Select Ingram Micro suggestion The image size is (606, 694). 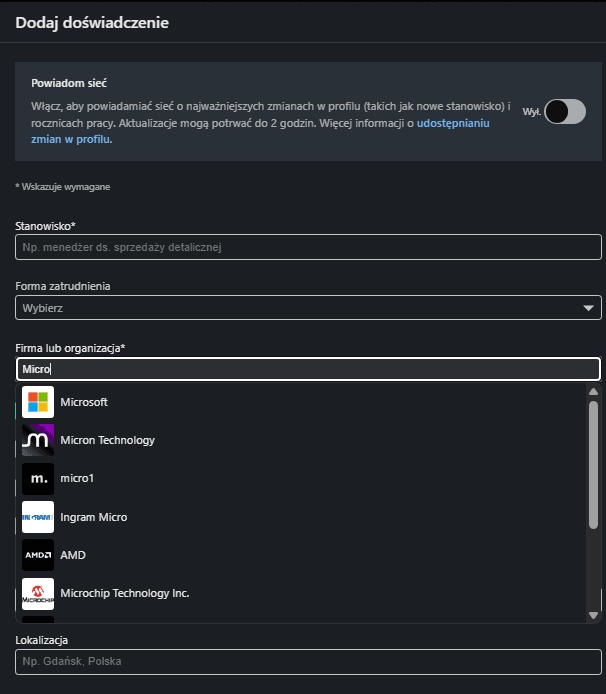click(301, 517)
